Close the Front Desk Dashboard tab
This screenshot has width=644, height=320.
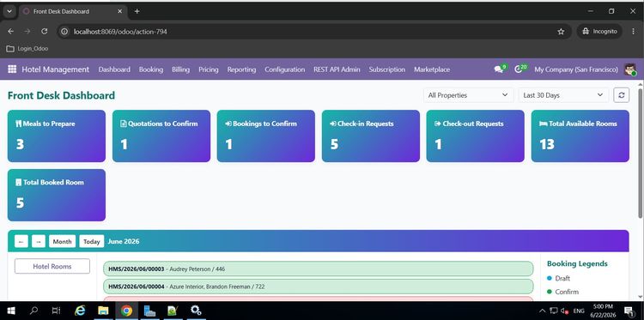[x=119, y=11]
